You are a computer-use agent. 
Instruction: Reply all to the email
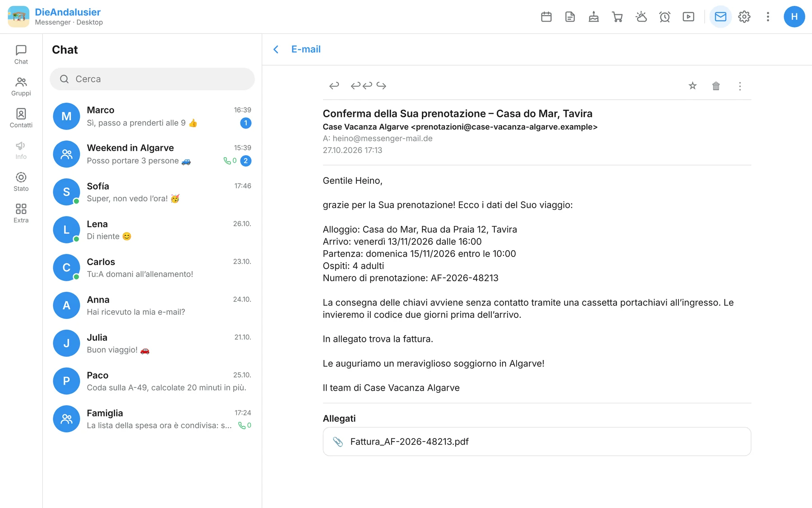tap(361, 85)
